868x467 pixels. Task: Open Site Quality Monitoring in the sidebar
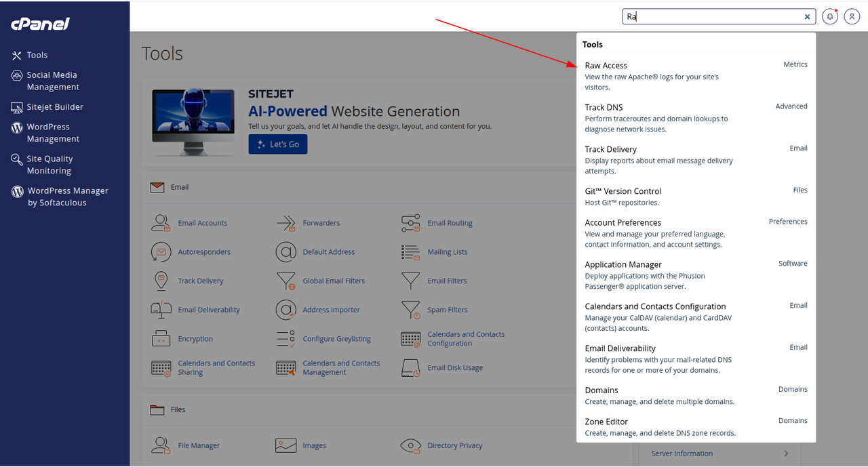[42, 165]
